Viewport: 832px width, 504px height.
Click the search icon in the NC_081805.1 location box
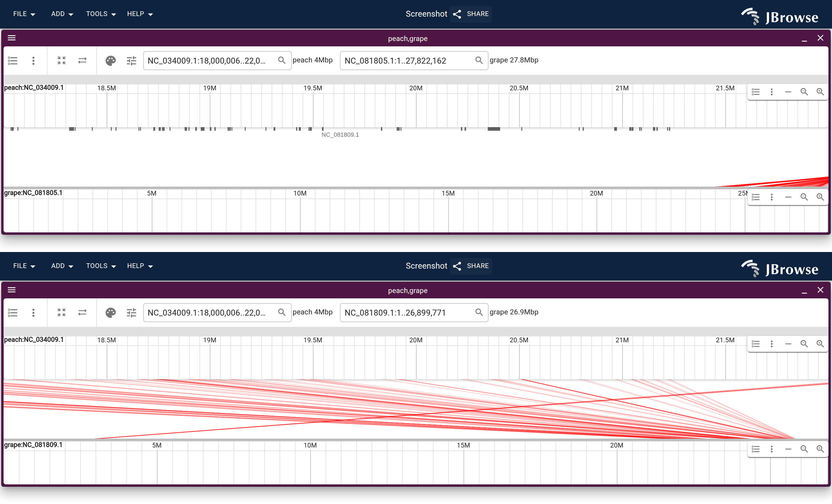(x=479, y=60)
